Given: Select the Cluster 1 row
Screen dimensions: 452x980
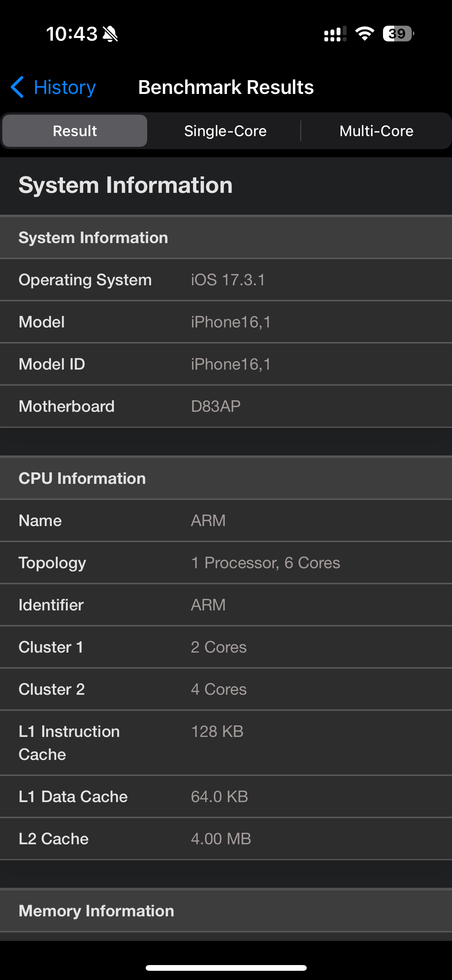Looking at the screenshot, I should coord(226,647).
